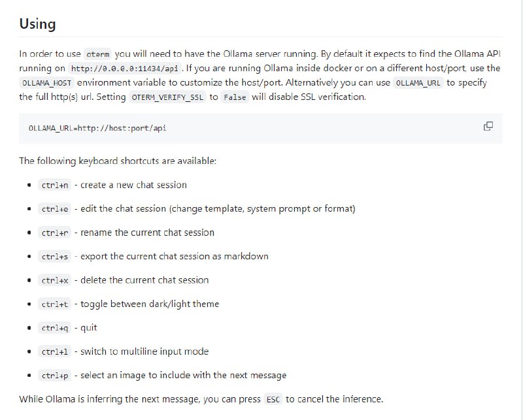523x420 pixels.
Task: Click the inline OLLAMA_URL variable in paragraph
Action: (x=418, y=84)
